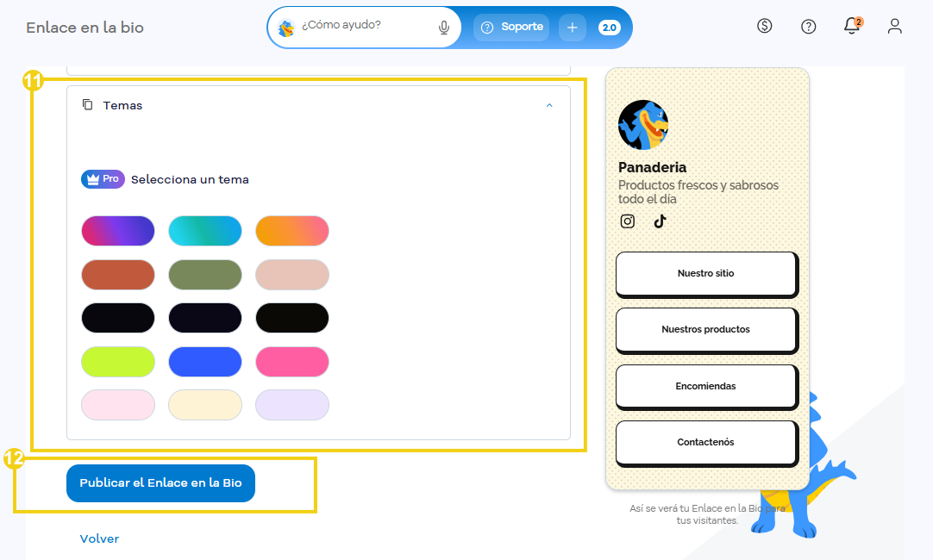Select the beige pink theme

point(292,275)
